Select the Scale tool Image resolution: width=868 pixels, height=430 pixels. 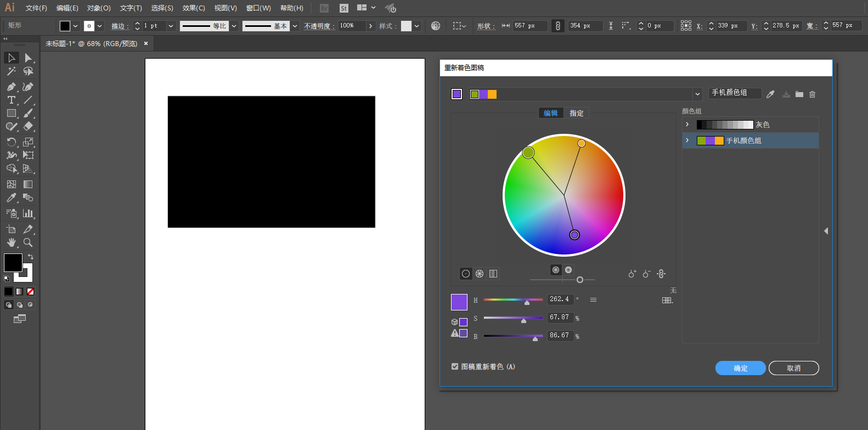(28, 142)
